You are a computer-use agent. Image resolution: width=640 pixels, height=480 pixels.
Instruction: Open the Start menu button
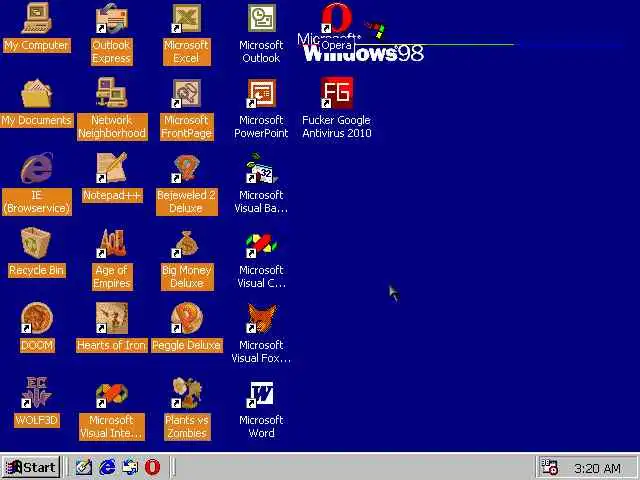pyautogui.click(x=31, y=467)
